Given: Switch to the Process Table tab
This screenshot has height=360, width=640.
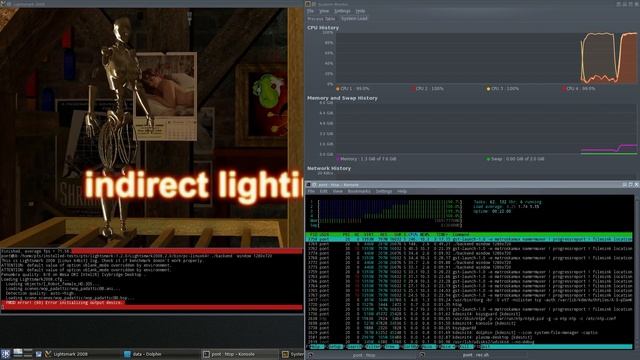Looking at the screenshot, I should 321,19.
